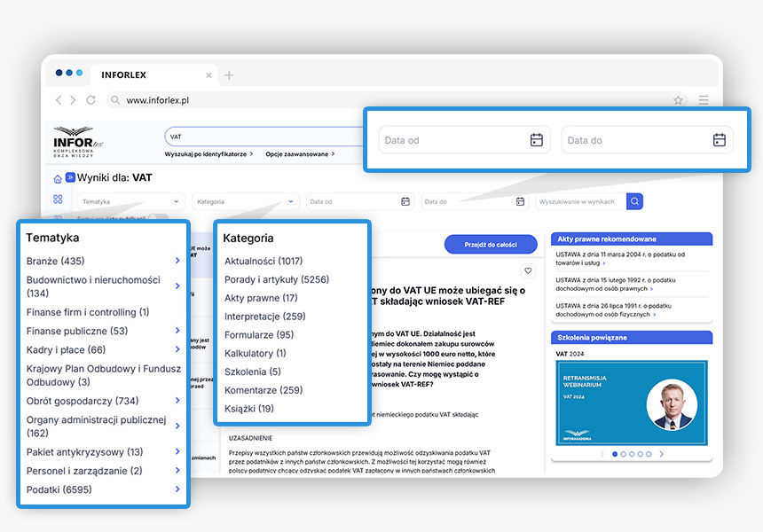Click the Przejdź do całości button

click(491, 245)
